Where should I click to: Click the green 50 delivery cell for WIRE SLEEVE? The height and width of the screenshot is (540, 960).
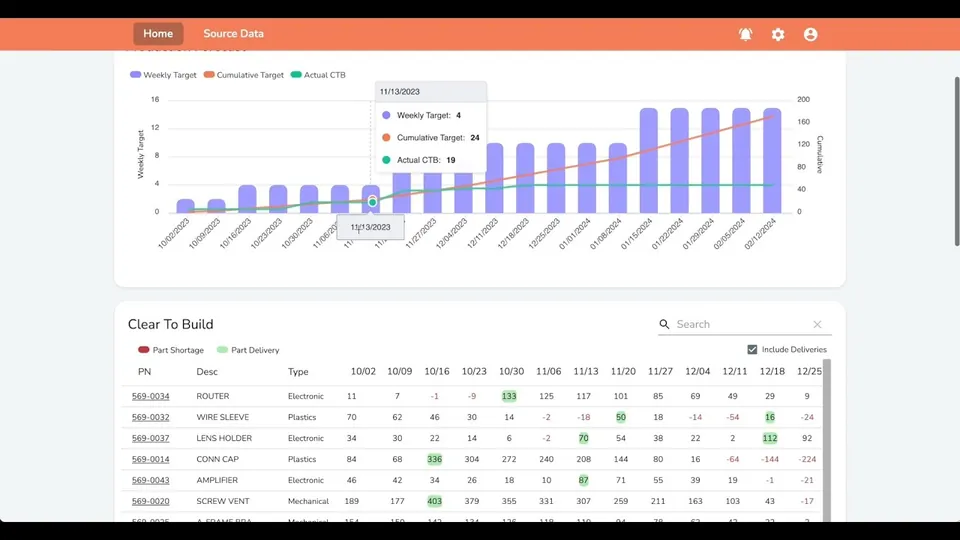(x=621, y=417)
